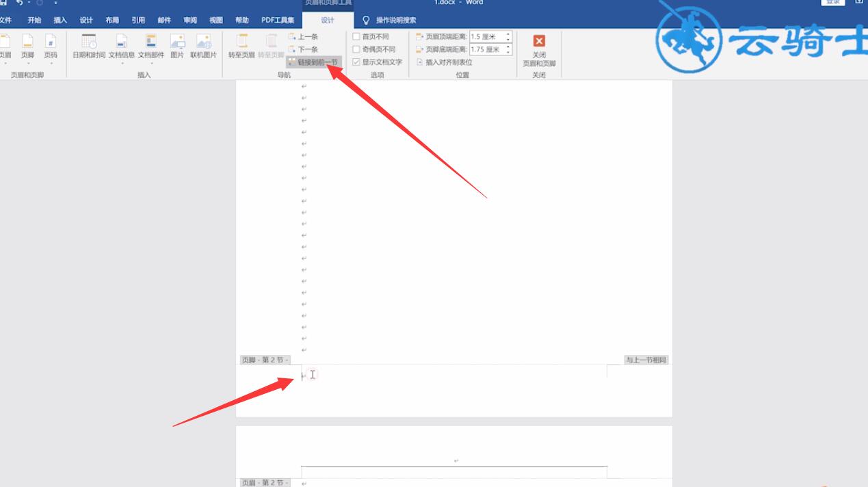This screenshot has width=868, height=487.
Task: Switch to the 布局 layout tab
Action: tap(112, 21)
